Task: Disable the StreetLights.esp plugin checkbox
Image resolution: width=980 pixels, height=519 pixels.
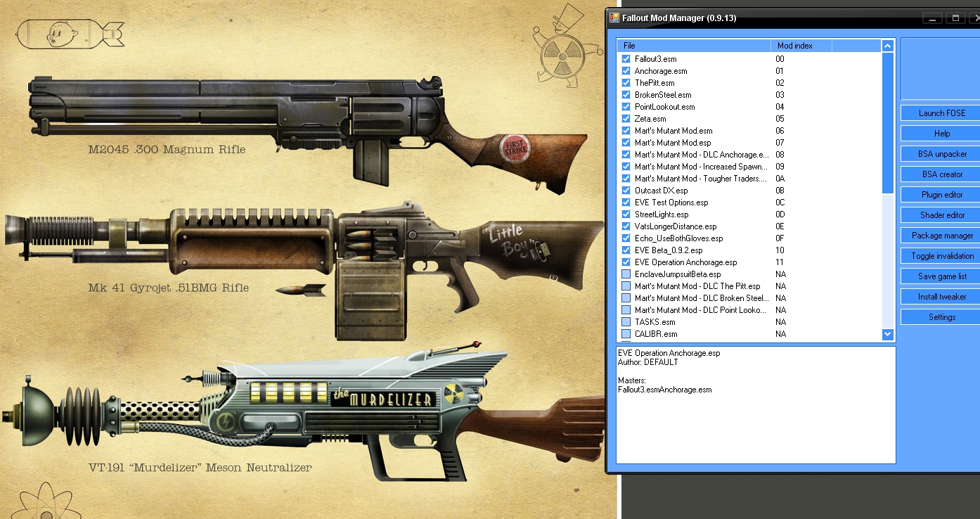Action: point(626,214)
